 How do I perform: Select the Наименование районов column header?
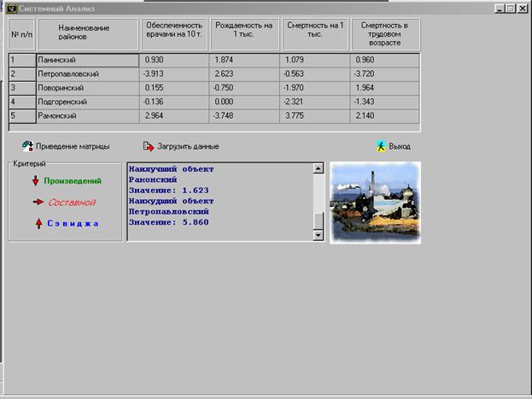click(85, 32)
